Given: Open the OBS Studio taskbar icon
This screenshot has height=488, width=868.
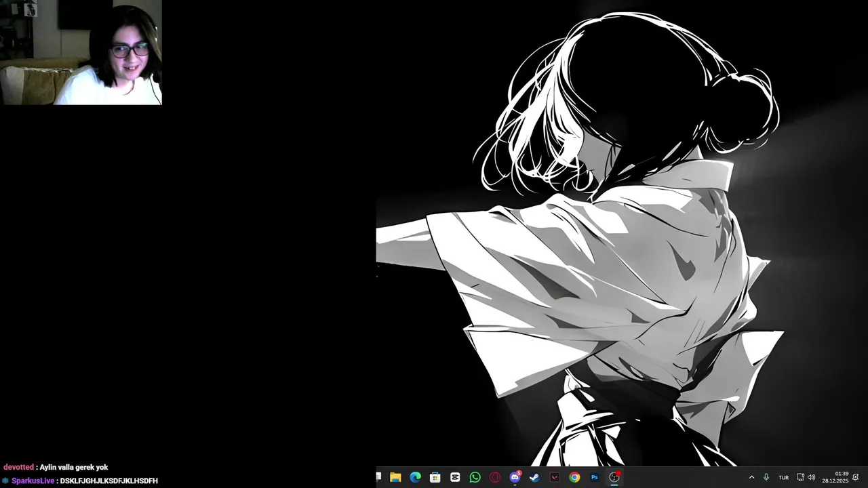Looking at the screenshot, I should pos(614,477).
